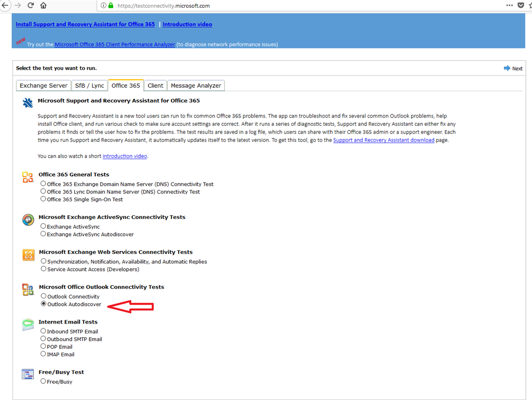Switch to the Client tab
532x400 pixels.
(155, 86)
